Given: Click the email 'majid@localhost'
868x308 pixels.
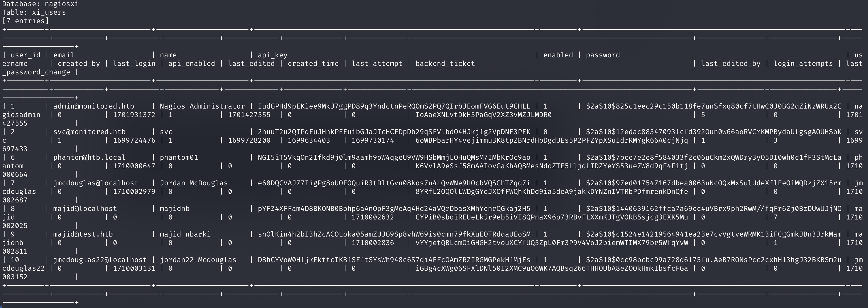Looking at the screenshot, I should point(85,209).
